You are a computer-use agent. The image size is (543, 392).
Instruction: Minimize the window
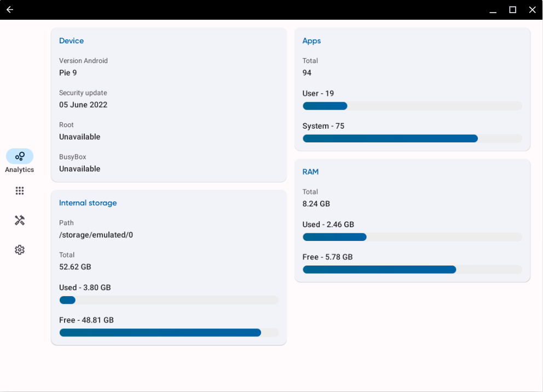click(x=493, y=10)
